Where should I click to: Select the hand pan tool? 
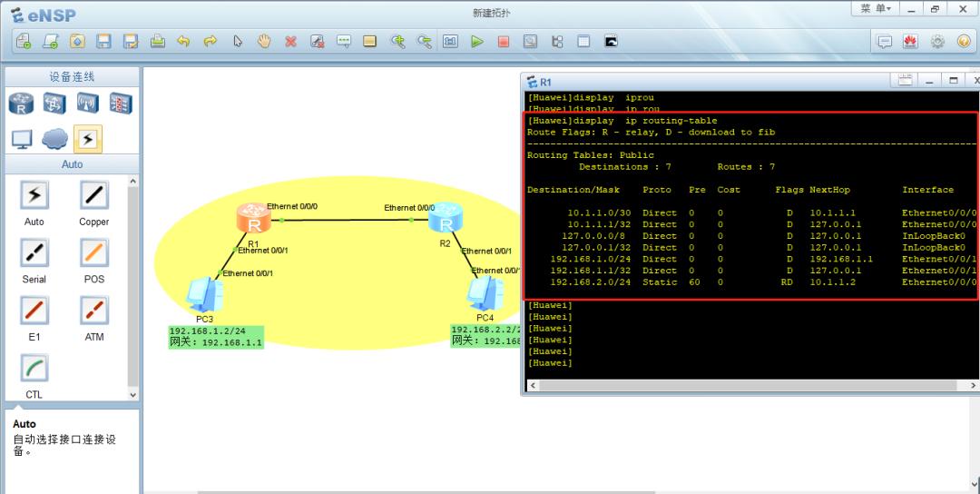(264, 42)
